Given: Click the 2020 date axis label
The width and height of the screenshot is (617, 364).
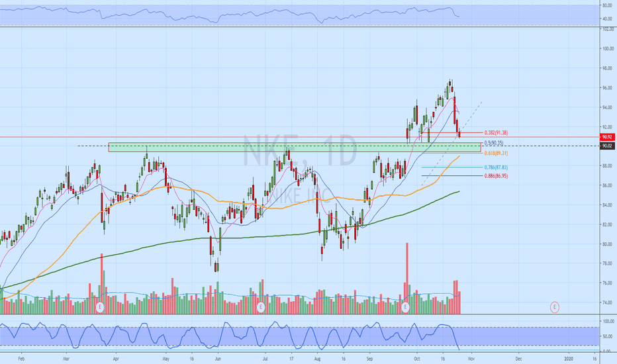Looking at the screenshot, I should tap(568, 359).
